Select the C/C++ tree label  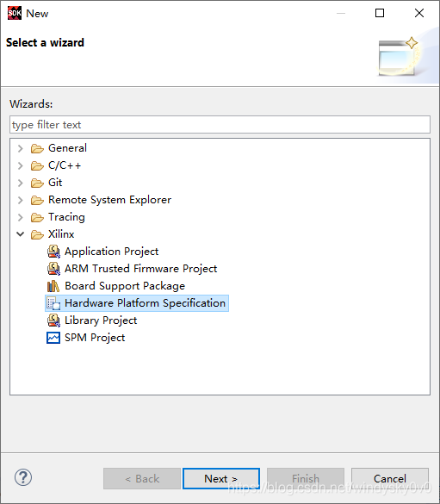[65, 165]
